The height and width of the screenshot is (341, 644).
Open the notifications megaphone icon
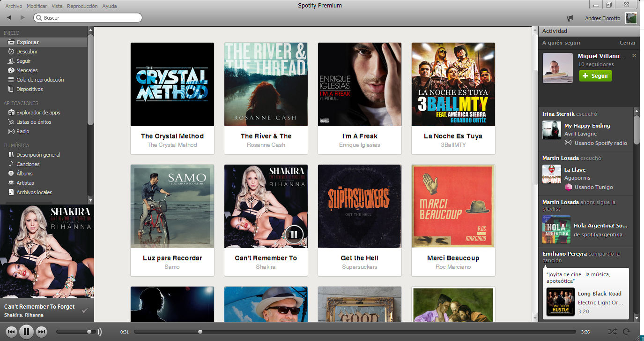click(570, 18)
